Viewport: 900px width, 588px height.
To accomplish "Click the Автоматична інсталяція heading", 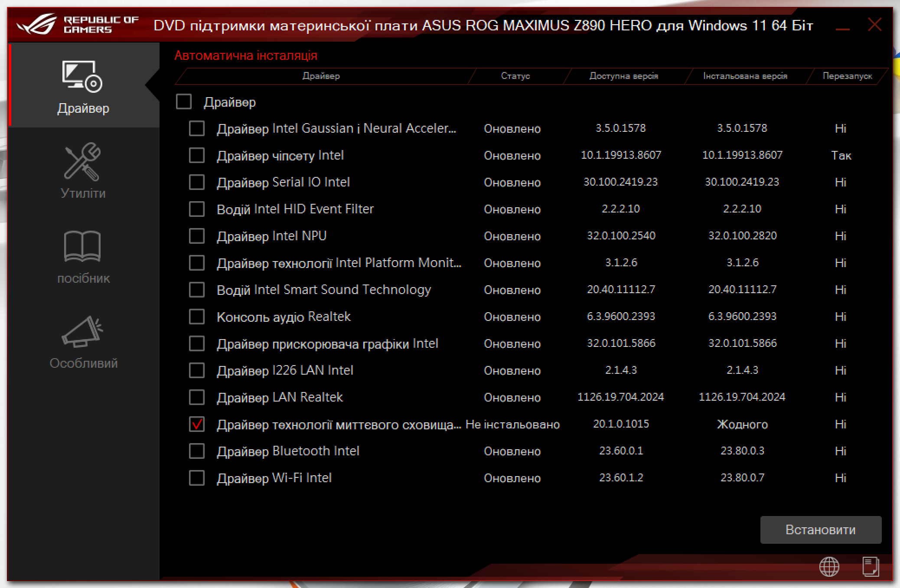I will coord(246,56).
